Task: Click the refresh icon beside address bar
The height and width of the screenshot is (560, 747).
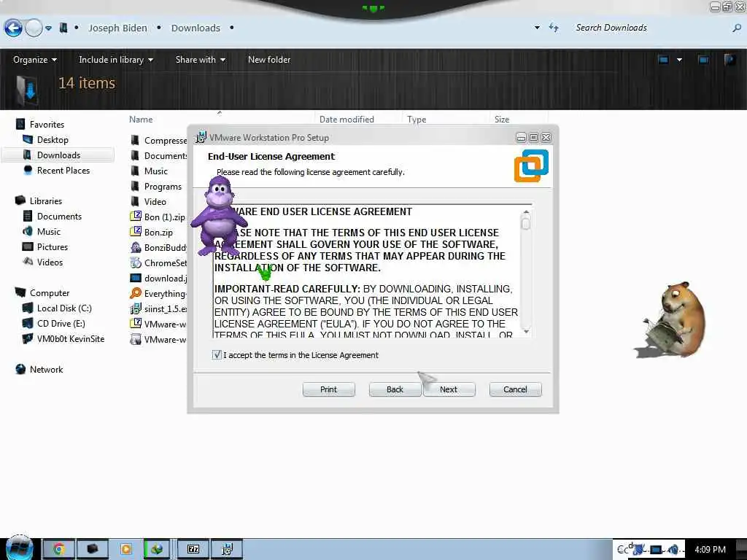Action: [554, 28]
